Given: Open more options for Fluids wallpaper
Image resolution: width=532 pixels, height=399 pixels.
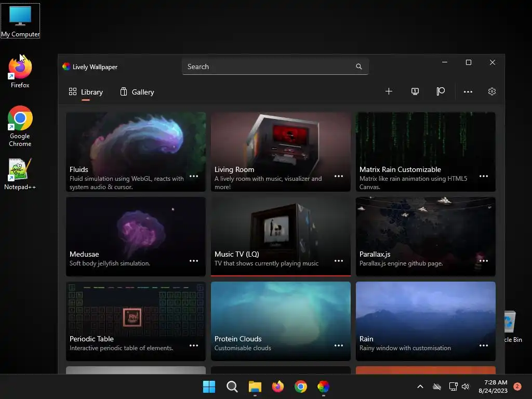Looking at the screenshot, I should click(194, 176).
